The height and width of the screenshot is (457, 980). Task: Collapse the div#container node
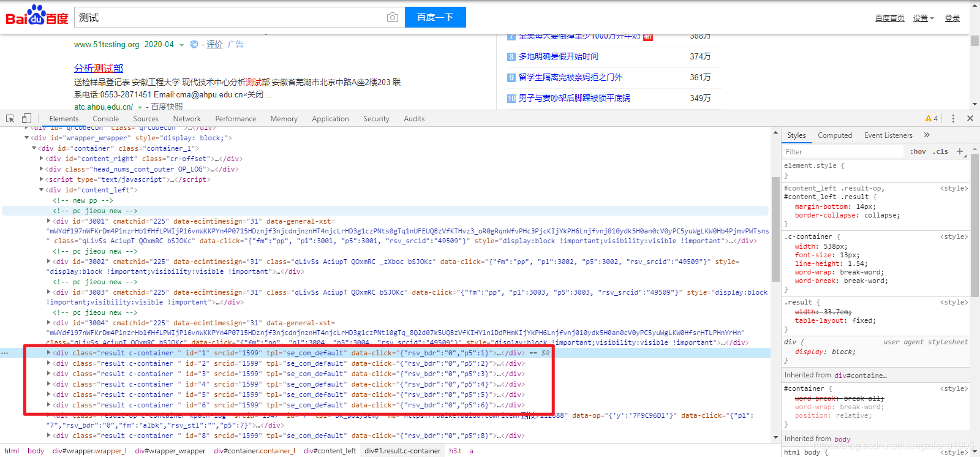tap(34, 148)
